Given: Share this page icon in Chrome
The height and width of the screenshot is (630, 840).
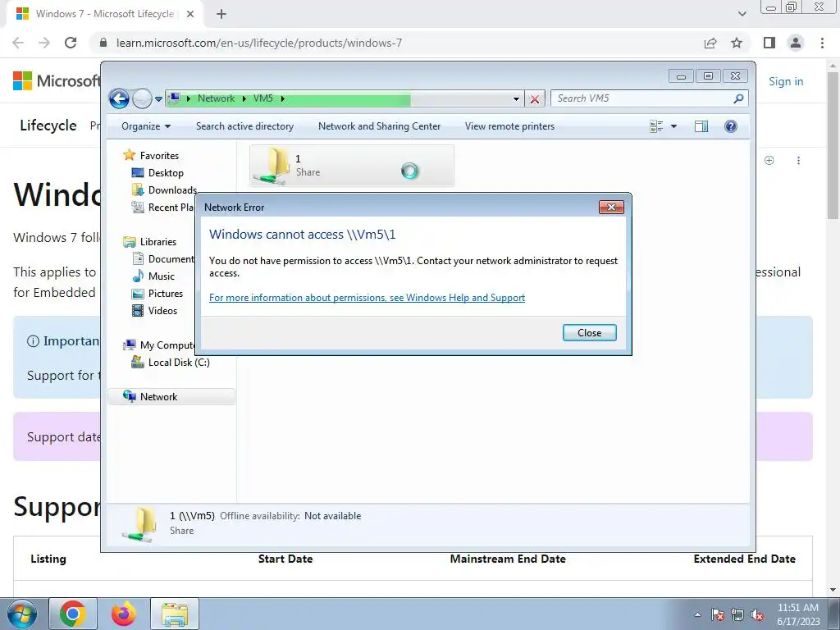Looking at the screenshot, I should pyautogui.click(x=710, y=43).
